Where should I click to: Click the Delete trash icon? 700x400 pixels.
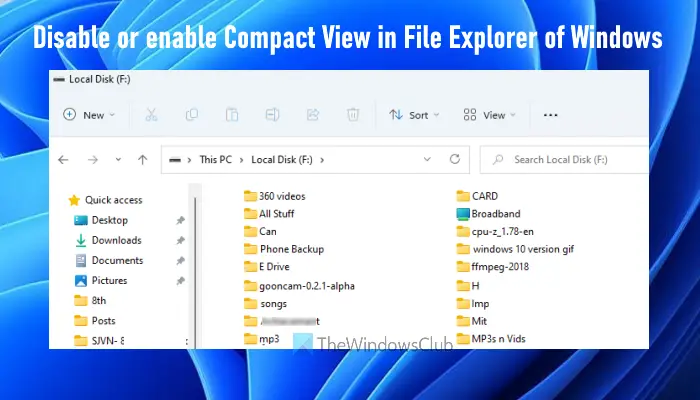click(353, 115)
